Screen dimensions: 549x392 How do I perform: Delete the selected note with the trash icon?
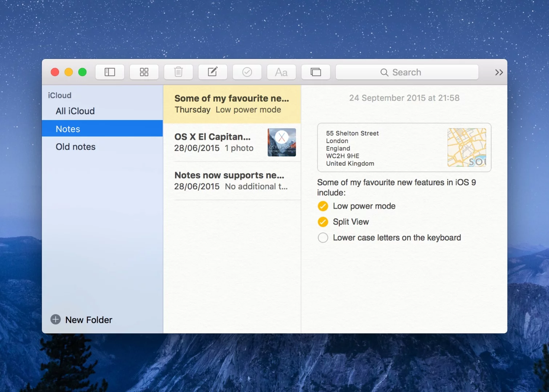[x=178, y=72]
